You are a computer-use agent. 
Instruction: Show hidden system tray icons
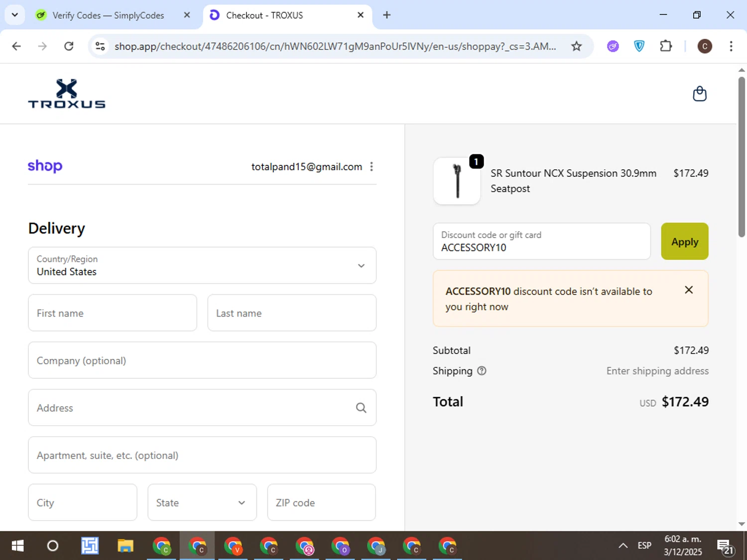(x=622, y=546)
